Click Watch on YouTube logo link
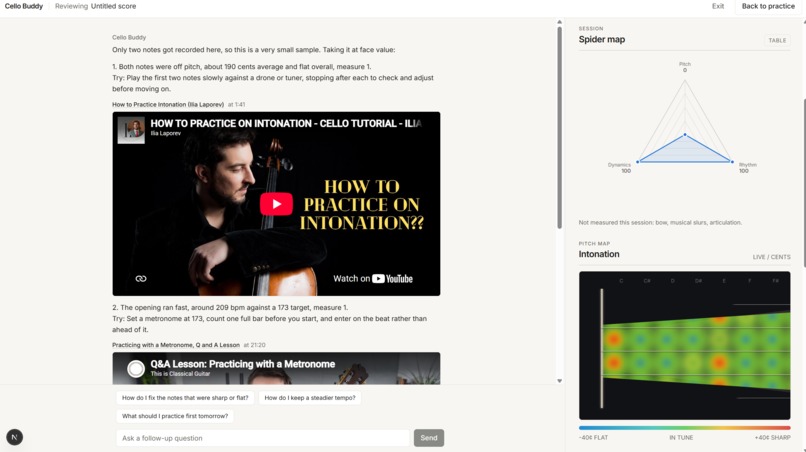The image size is (806, 452). [373, 279]
